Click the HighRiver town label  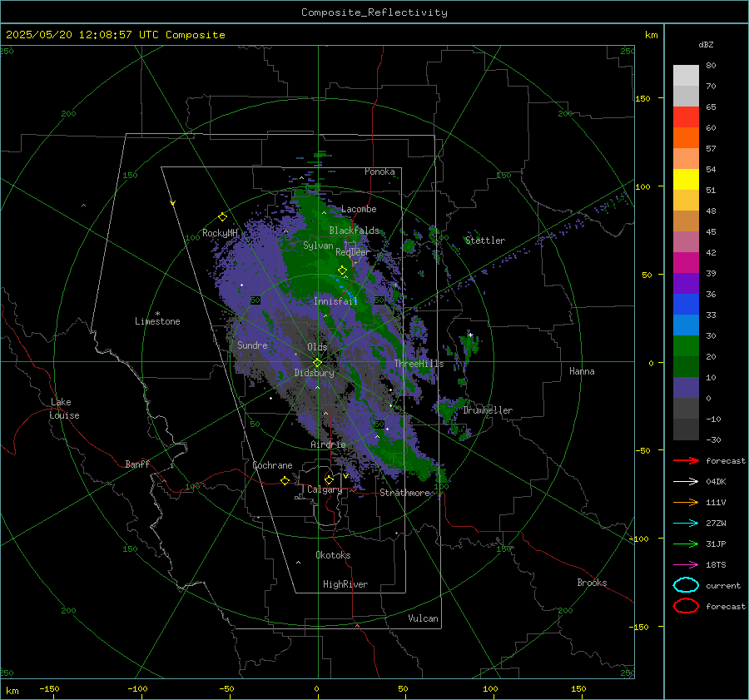(x=345, y=584)
